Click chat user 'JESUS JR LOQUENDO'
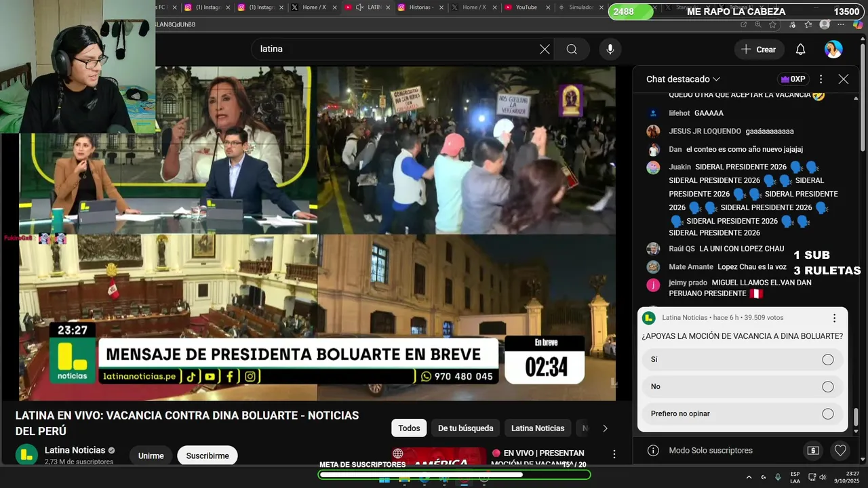Image resolution: width=868 pixels, height=488 pixels. pos(705,131)
